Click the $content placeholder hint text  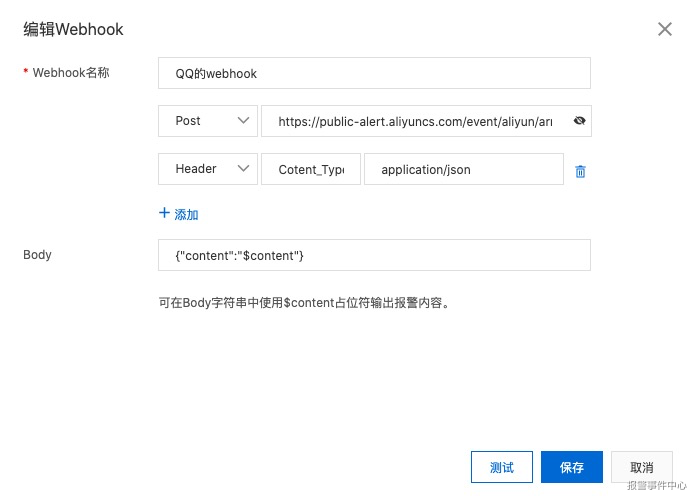coord(304,303)
